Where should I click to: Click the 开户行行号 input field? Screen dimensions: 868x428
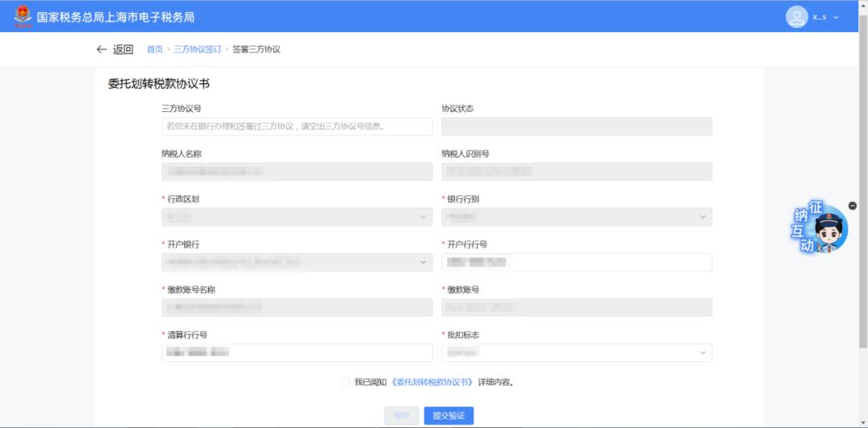[576, 262]
